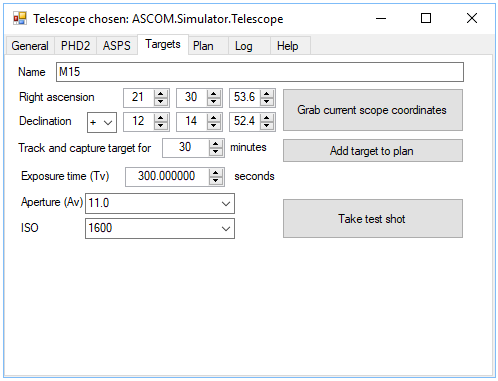Decrease right ascension minutes value
Image resolution: width=498 pixels, height=381 pixels.
point(214,101)
